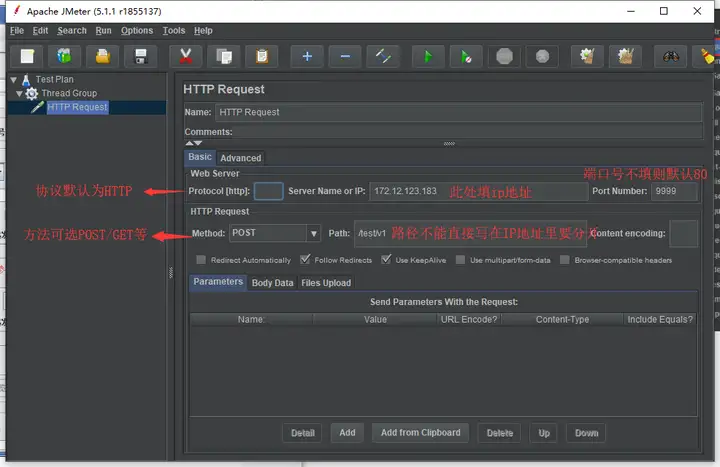Click the Up button
Screen dimensions: 720x467
point(544,433)
